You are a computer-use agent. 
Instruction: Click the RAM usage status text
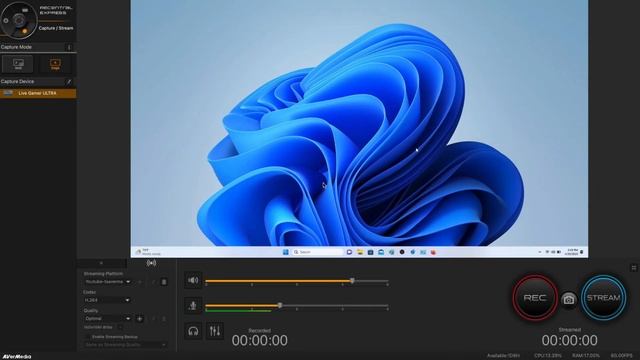point(585,356)
